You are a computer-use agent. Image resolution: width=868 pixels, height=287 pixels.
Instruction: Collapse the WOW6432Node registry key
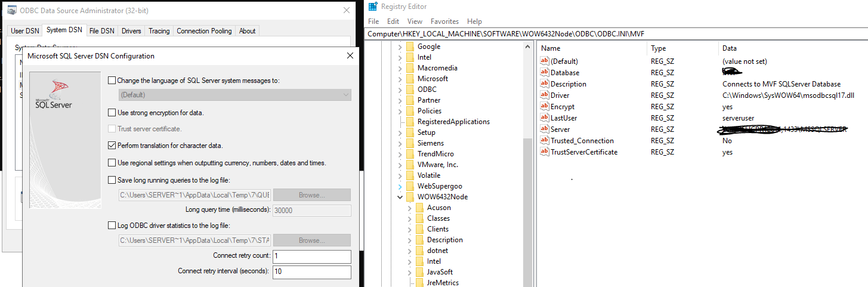point(400,197)
